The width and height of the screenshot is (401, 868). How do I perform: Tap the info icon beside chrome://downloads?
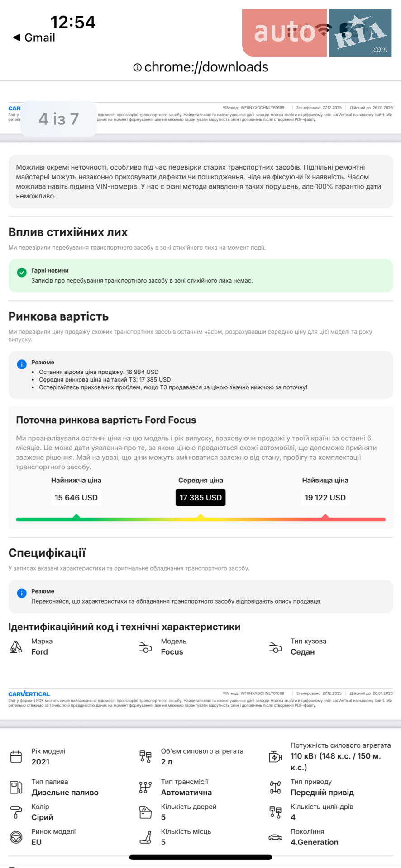click(137, 67)
